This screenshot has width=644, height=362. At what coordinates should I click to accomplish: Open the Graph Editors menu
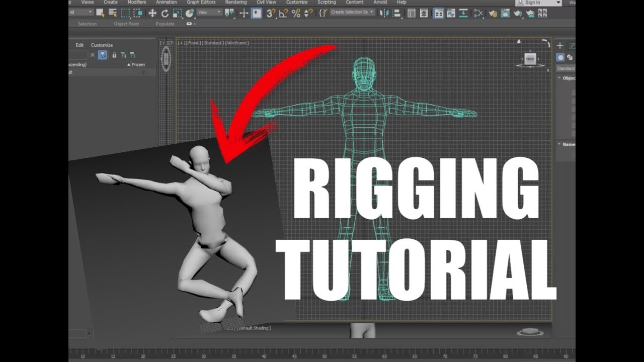[x=201, y=3]
